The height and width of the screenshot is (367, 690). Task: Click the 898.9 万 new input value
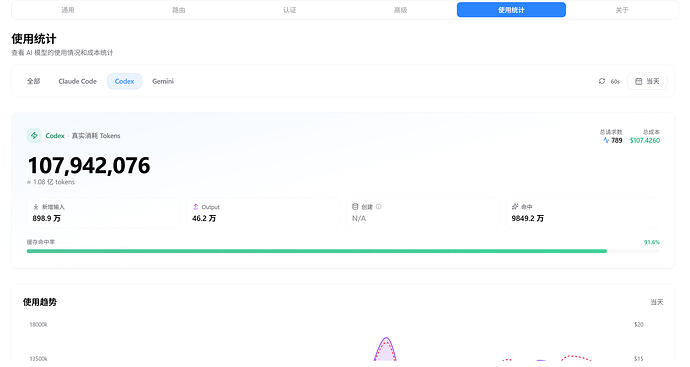pos(46,218)
